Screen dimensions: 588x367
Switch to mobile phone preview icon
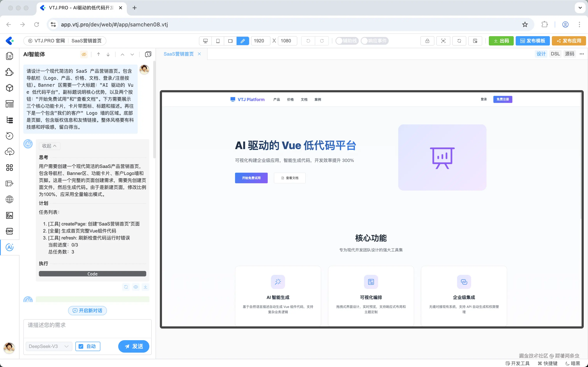click(218, 41)
